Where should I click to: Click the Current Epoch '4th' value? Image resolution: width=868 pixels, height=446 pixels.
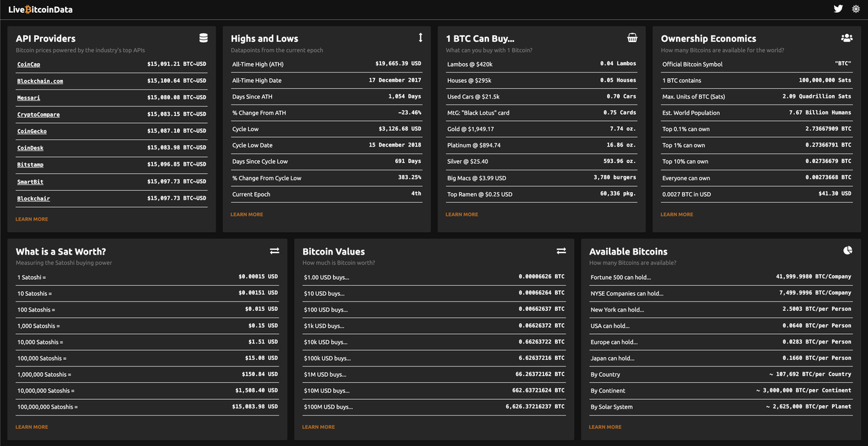(x=416, y=194)
